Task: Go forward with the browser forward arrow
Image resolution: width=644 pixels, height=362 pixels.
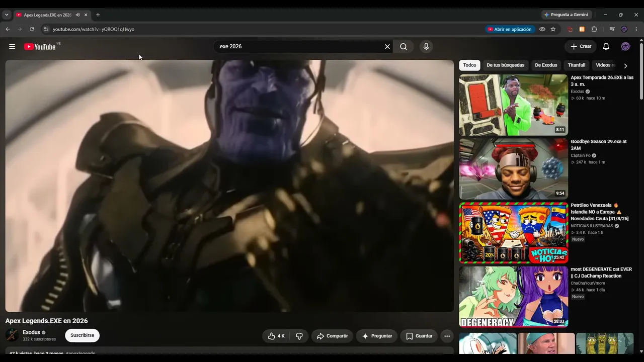Action: [20, 29]
